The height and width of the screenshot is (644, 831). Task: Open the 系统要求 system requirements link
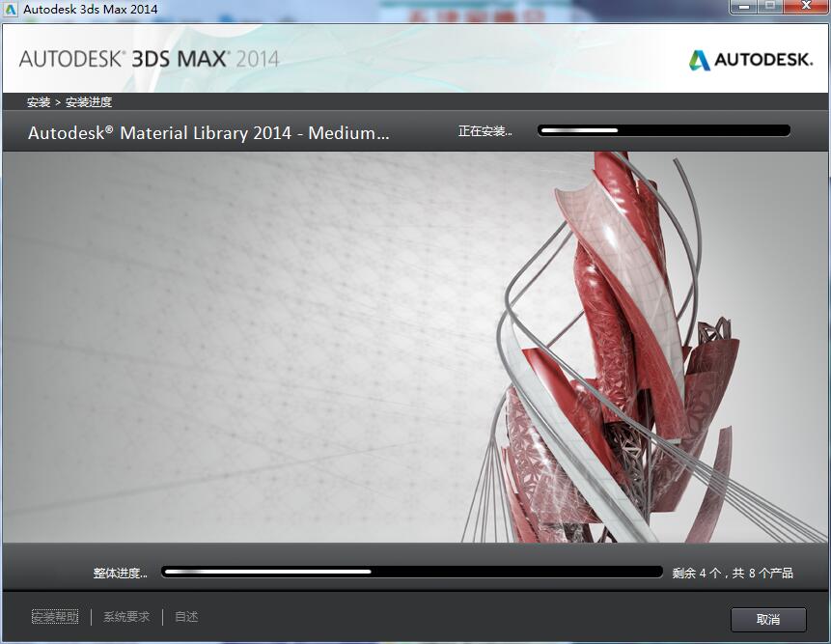click(126, 616)
